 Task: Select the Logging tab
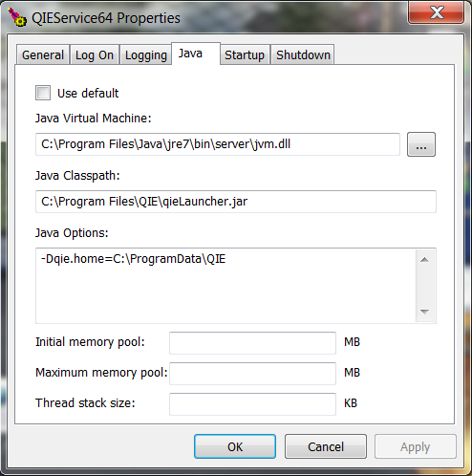(x=146, y=54)
